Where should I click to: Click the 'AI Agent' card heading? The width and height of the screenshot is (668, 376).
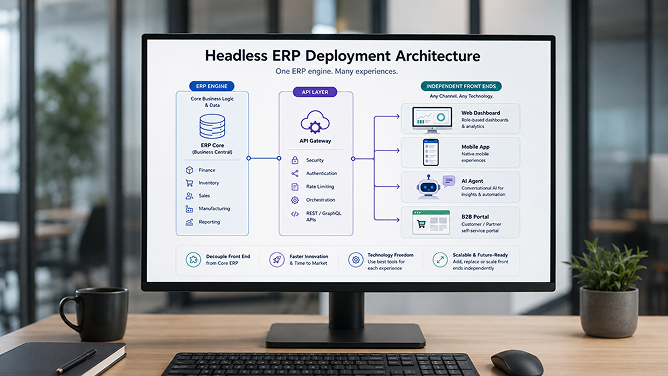coord(472,181)
